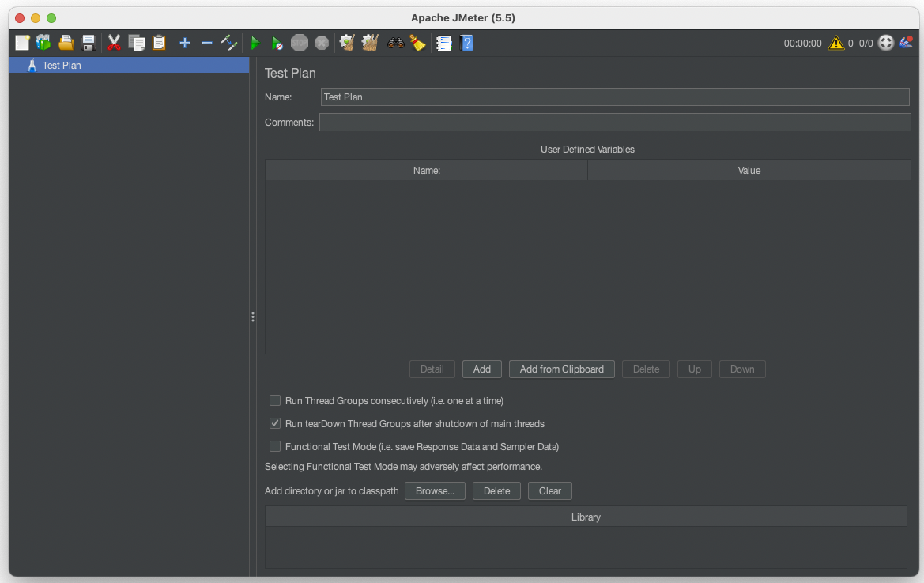Image resolution: width=924 pixels, height=583 pixels.
Task: Open the Templates icon in toolbar
Action: (x=43, y=43)
